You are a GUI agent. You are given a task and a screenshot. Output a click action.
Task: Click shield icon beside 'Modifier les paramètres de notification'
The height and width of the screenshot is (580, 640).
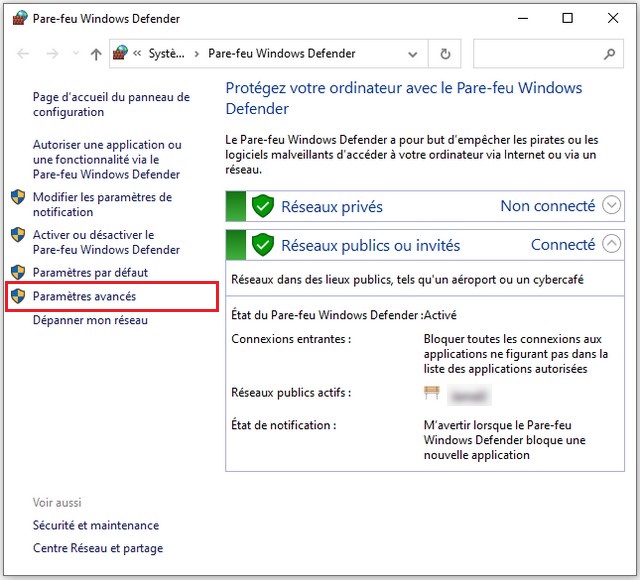pyautogui.click(x=18, y=197)
